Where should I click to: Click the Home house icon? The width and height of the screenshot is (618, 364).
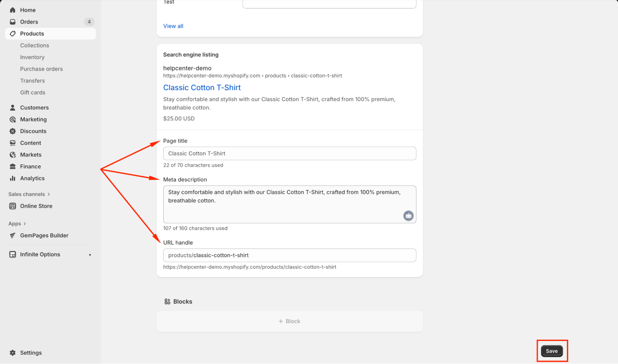point(13,10)
